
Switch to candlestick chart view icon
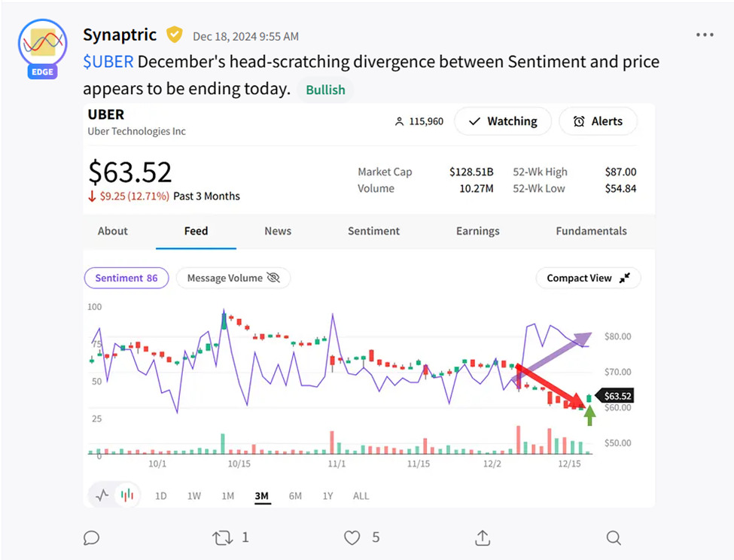128,495
